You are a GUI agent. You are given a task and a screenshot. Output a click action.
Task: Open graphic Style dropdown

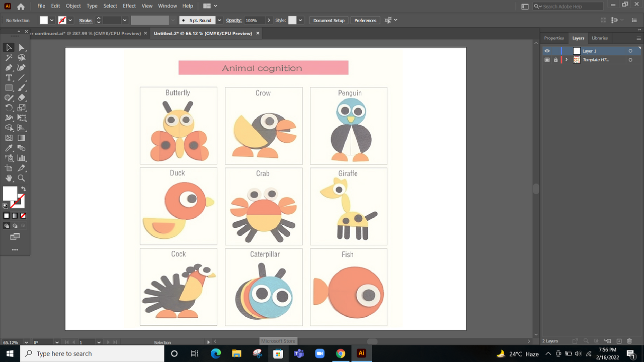[300, 20]
